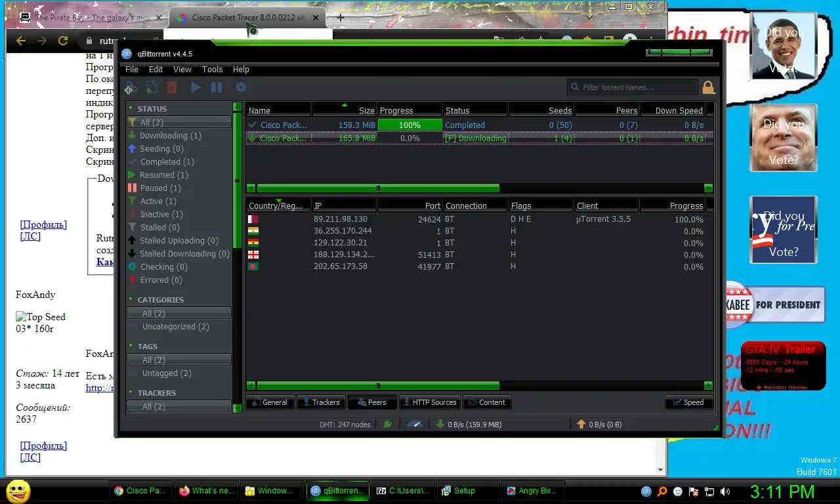Sort torrents by the Size column header
The width and height of the screenshot is (840, 504).
pyautogui.click(x=345, y=110)
